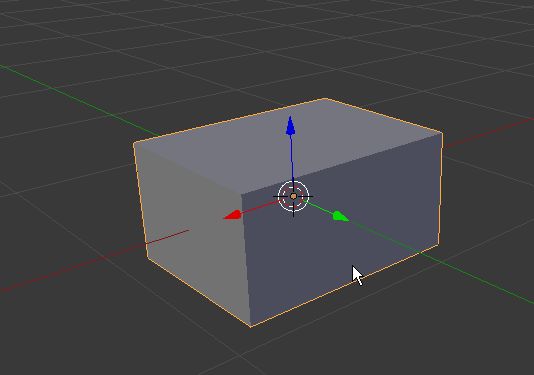Screen dimensions: 534x375
Task: Click the 3D cursor at gizmo center
Action: (x=293, y=197)
